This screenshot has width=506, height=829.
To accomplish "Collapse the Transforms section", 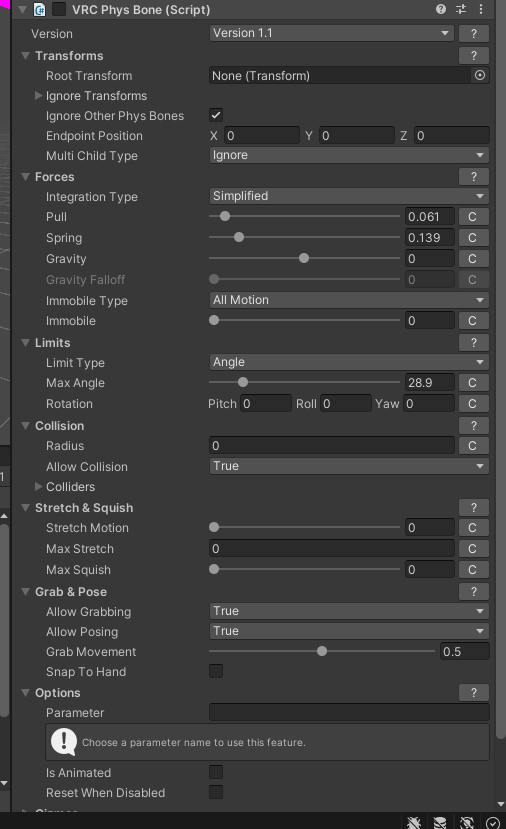I will pos(25,56).
